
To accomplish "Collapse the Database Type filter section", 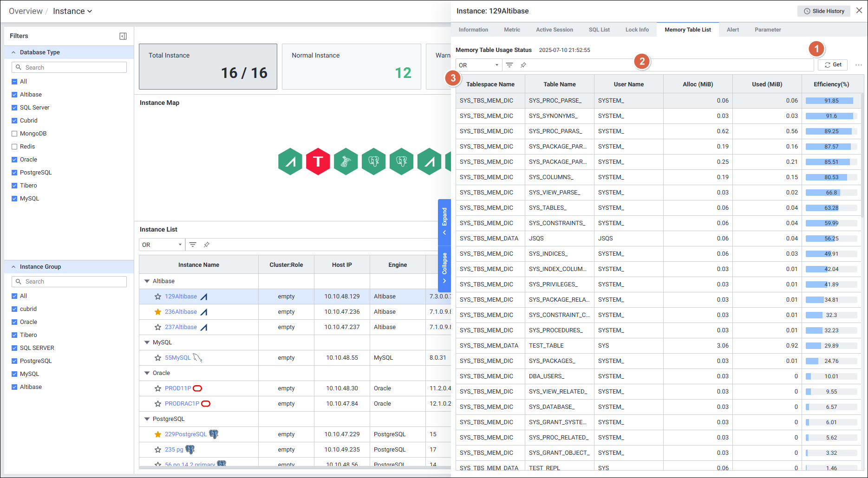I will [x=13, y=52].
